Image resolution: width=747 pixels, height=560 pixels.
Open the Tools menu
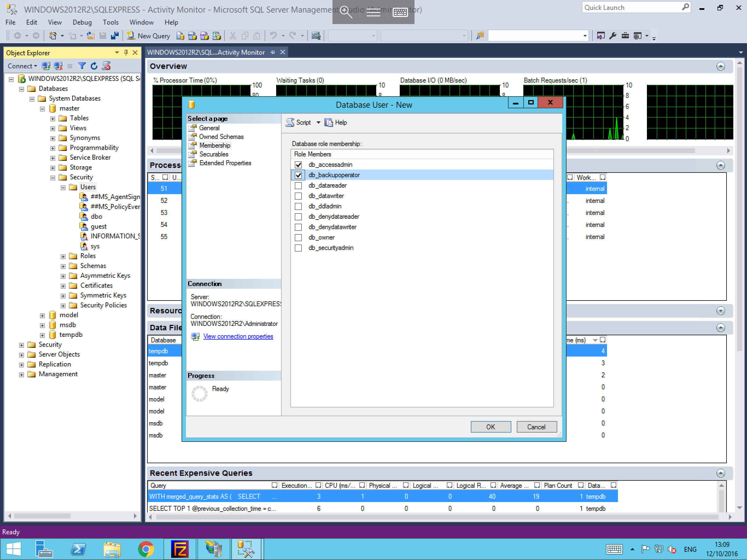point(110,22)
